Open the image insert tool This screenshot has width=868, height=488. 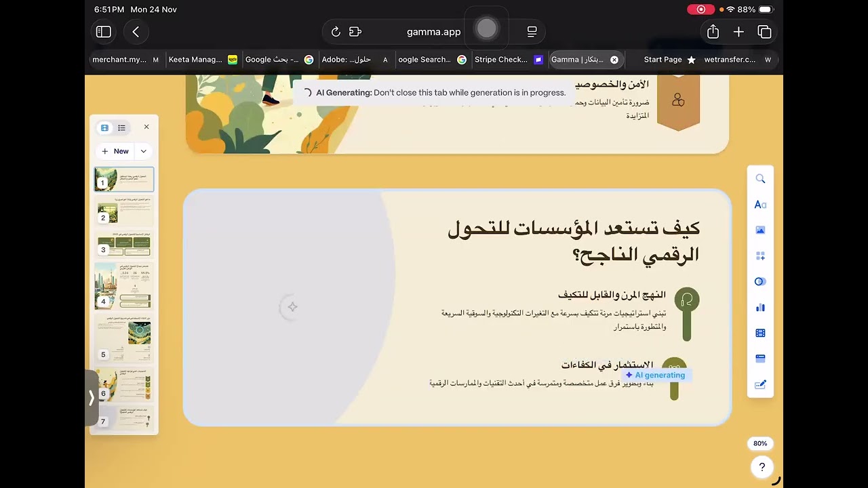760,230
